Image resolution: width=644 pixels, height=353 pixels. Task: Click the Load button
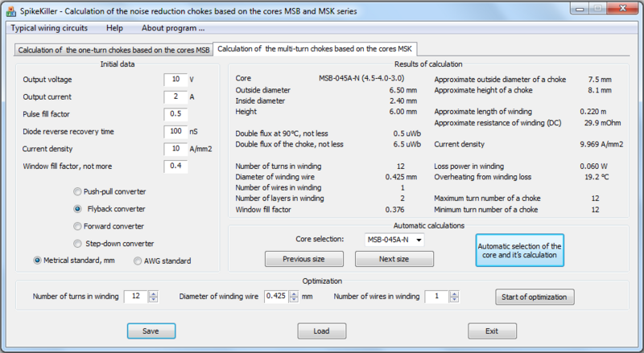321,331
